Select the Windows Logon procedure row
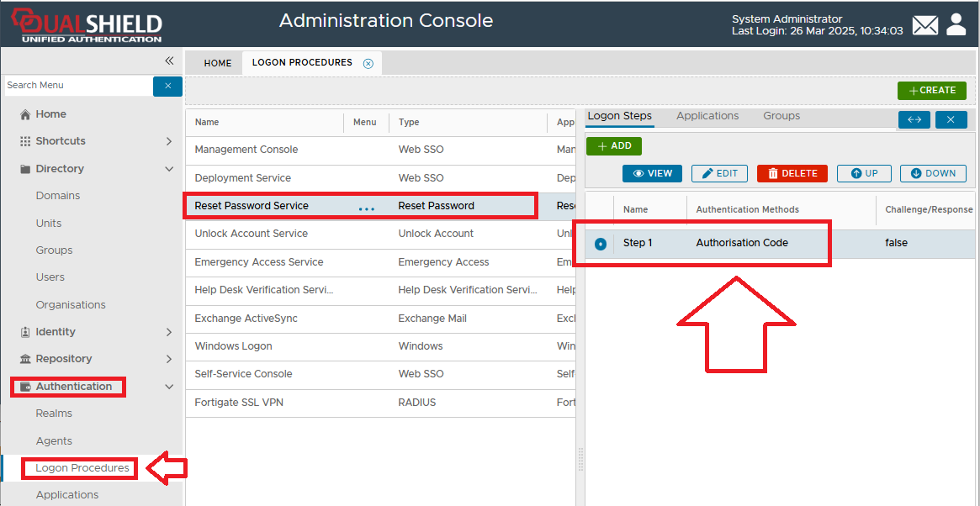 233,346
